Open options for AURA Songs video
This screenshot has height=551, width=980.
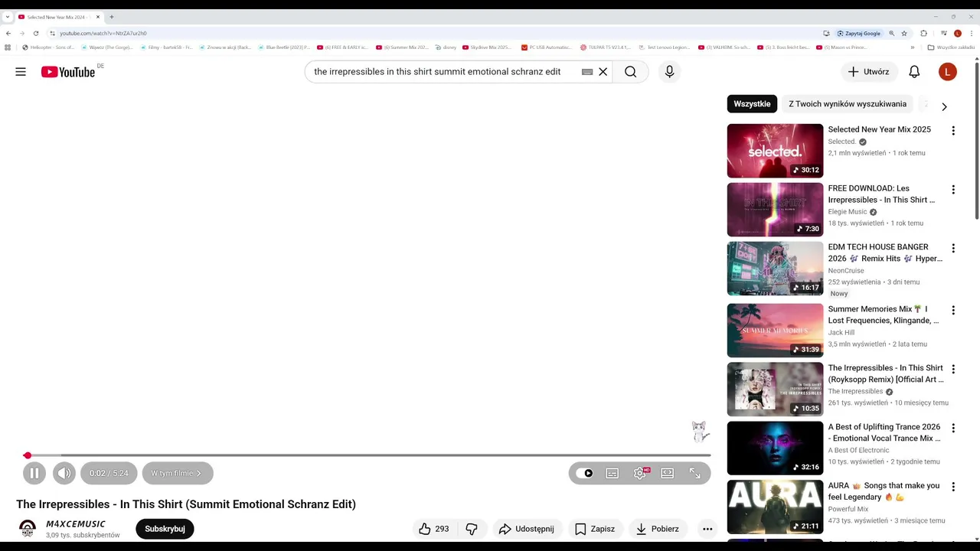point(953,487)
